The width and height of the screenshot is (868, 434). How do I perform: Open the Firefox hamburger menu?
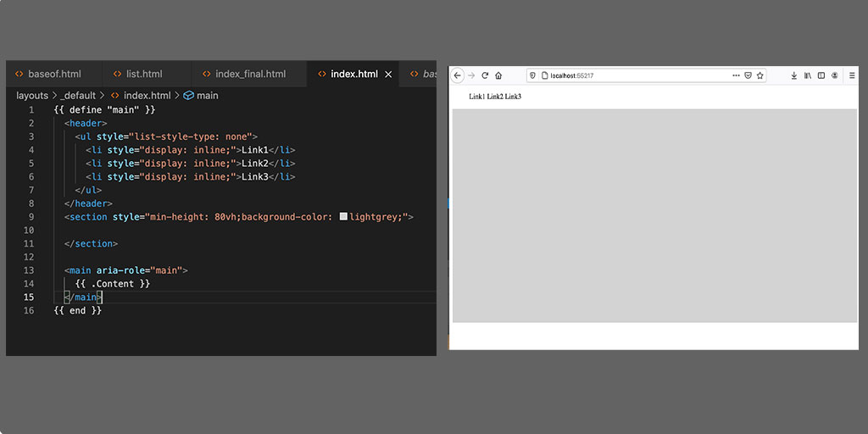pos(852,75)
